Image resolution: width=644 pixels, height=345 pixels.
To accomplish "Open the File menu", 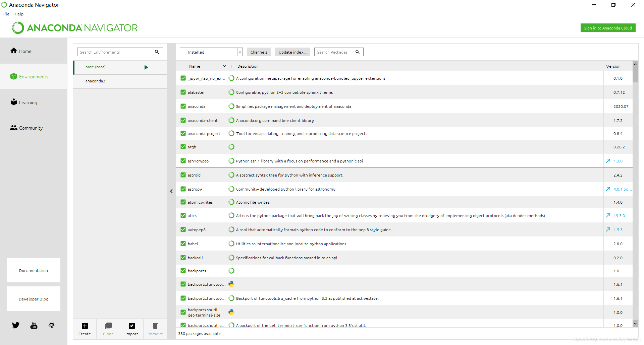I will pyautogui.click(x=6, y=14).
